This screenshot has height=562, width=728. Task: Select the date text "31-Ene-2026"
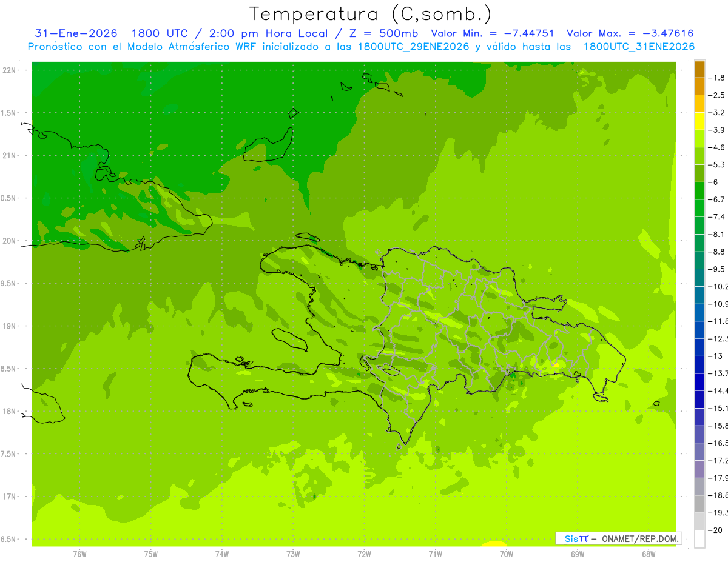pos(76,33)
